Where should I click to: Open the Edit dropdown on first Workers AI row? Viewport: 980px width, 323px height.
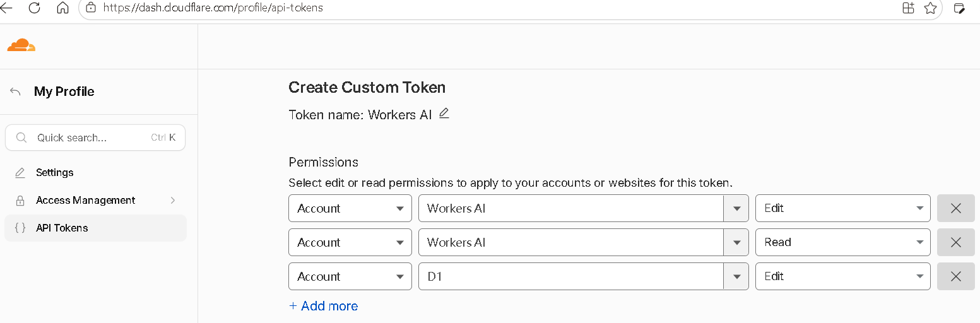click(x=842, y=208)
